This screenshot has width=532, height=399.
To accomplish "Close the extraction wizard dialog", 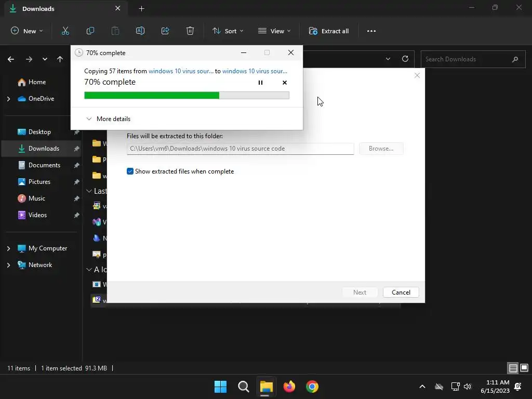I will [x=417, y=75].
